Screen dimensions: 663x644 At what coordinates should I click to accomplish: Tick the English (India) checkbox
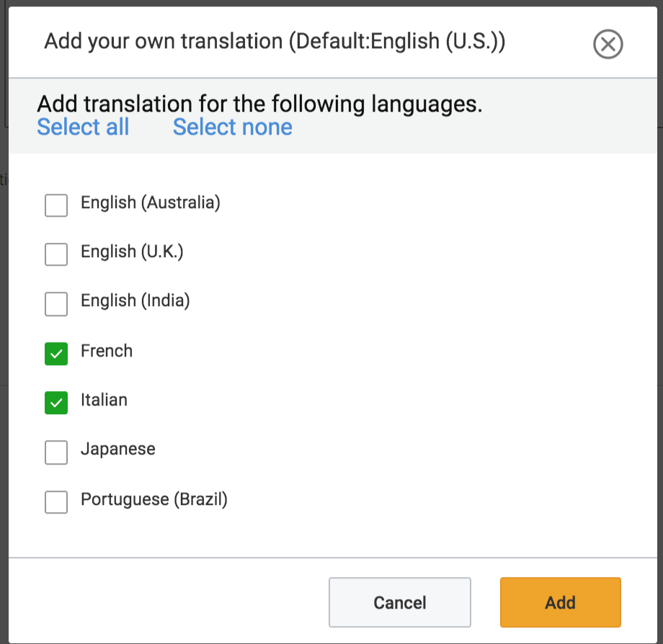tap(56, 304)
